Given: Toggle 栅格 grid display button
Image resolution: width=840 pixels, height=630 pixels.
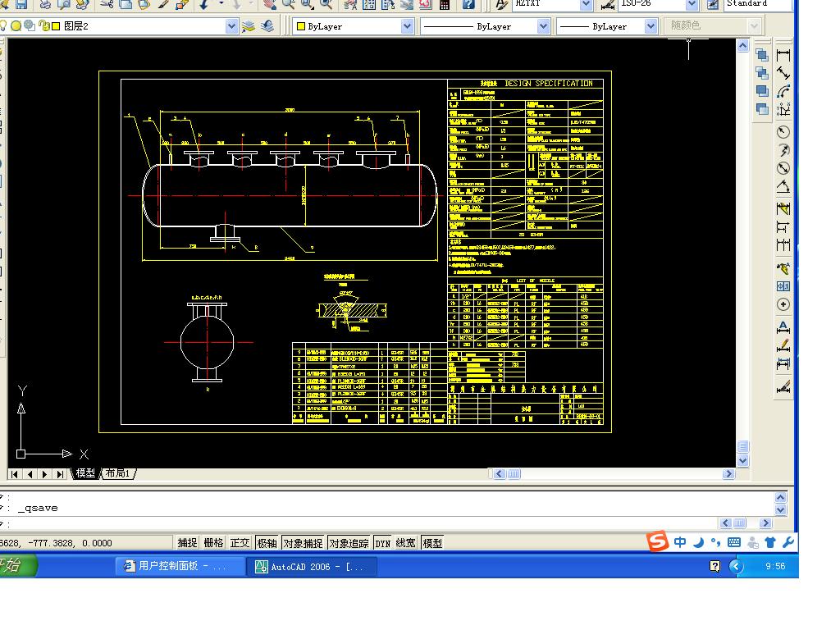Looking at the screenshot, I should (x=213, y=542).
